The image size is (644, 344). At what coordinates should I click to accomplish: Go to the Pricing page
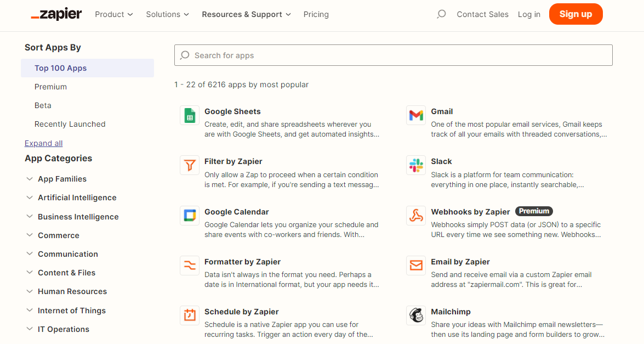point(316,14)
